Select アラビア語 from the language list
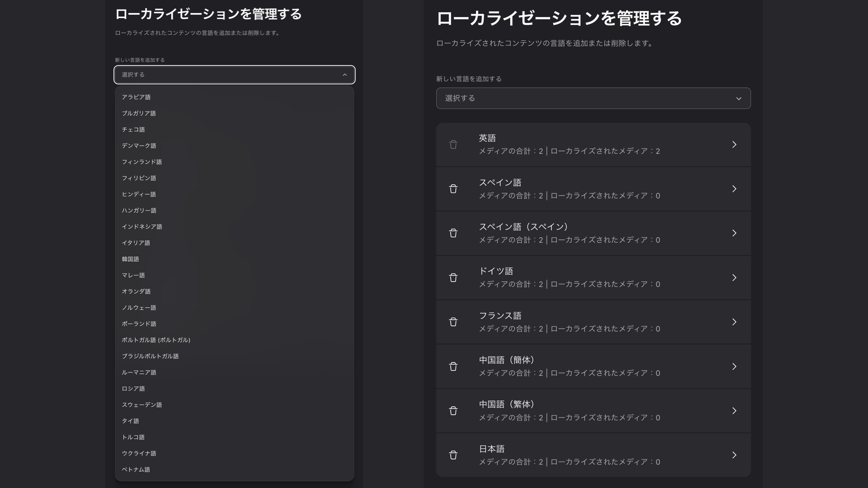This screenshot has width=868, height=488. coord(136,97)
